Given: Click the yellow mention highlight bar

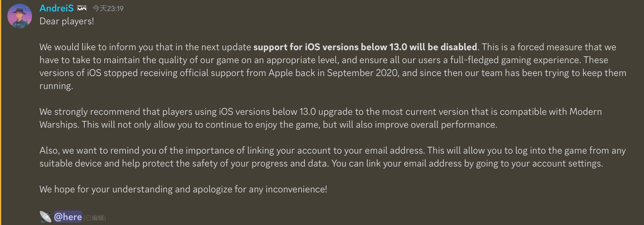Looking at the screenshot, I should (x=1, y=112).
